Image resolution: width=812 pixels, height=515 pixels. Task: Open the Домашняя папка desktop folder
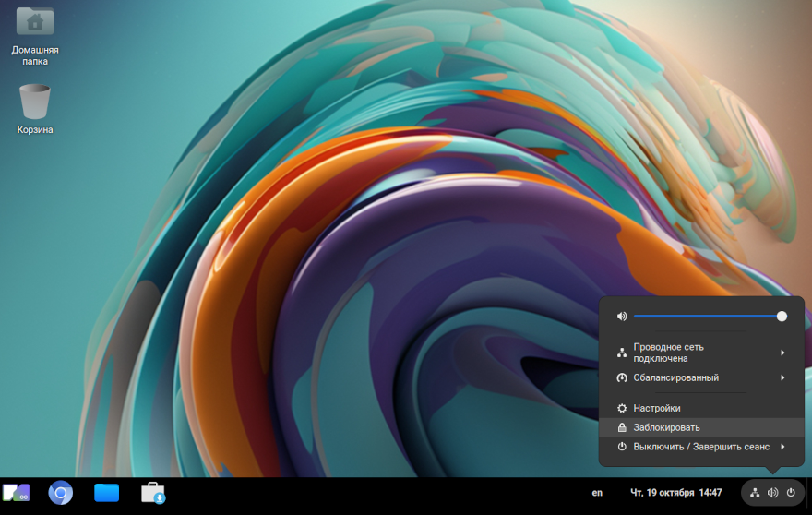[35, 22]
